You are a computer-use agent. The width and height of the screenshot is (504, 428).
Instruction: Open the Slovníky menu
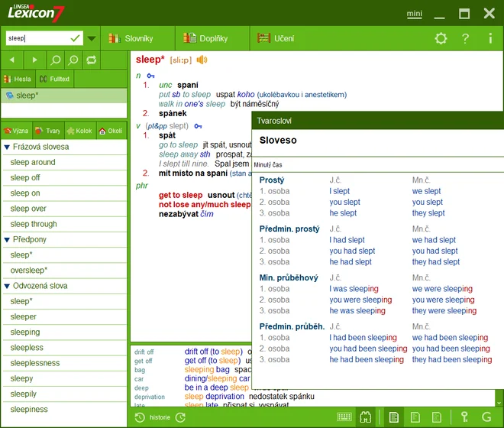[x=131, y=39]
